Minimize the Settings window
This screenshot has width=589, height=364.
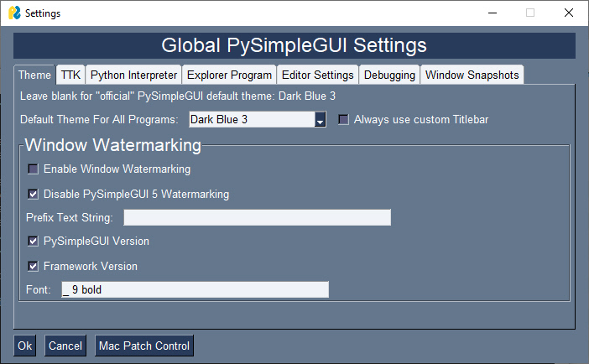pos(491,13)
